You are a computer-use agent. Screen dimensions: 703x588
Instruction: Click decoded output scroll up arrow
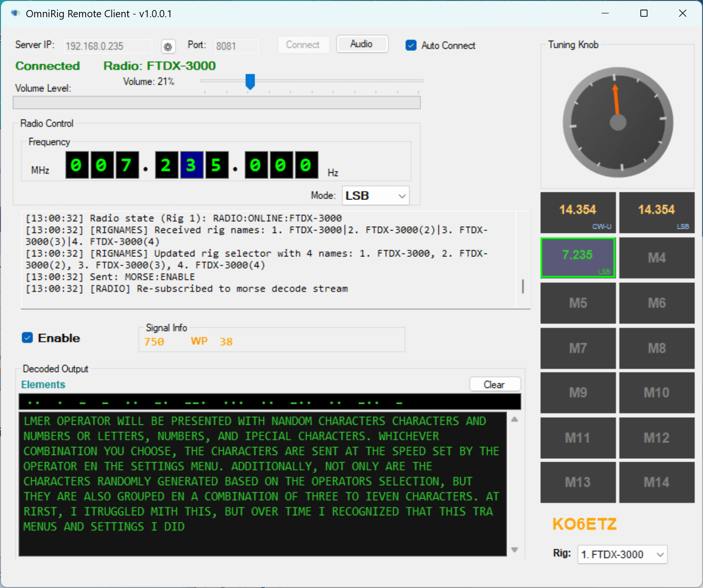514,419
